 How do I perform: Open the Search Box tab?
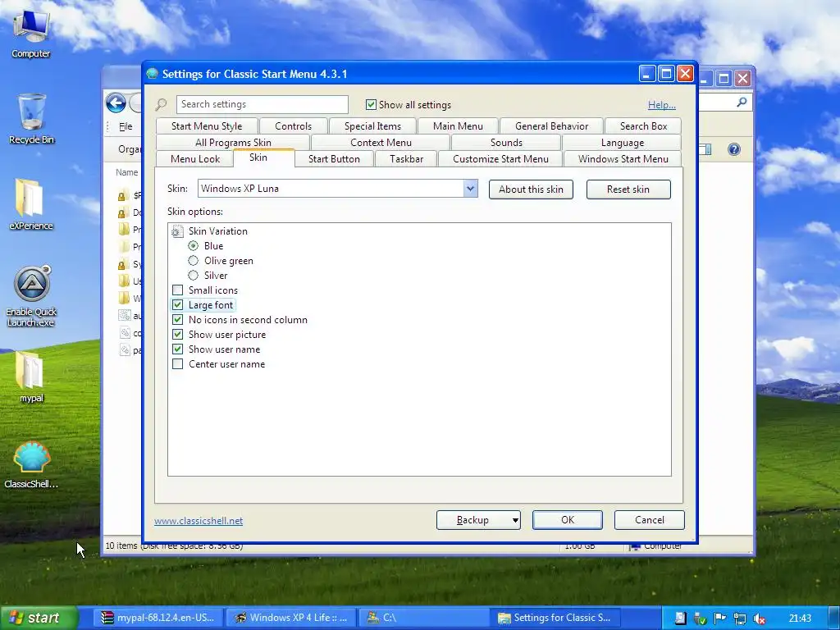[x=643, y=126]
